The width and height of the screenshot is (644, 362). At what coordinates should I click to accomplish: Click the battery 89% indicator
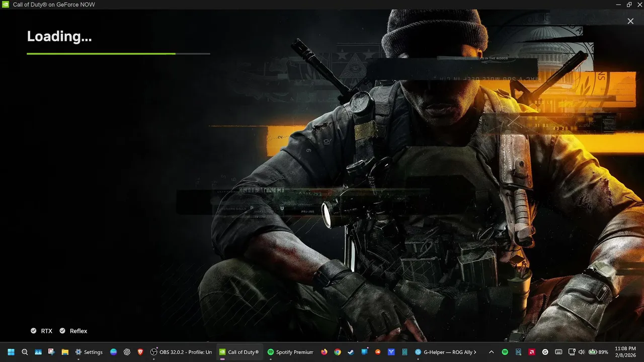click(x=598, y=352)
